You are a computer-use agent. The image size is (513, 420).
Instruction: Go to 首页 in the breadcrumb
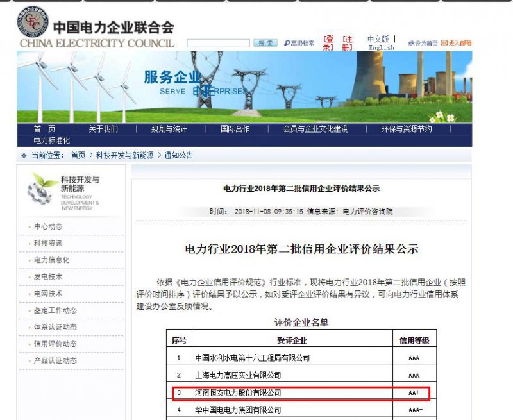[x=78, y=155]
